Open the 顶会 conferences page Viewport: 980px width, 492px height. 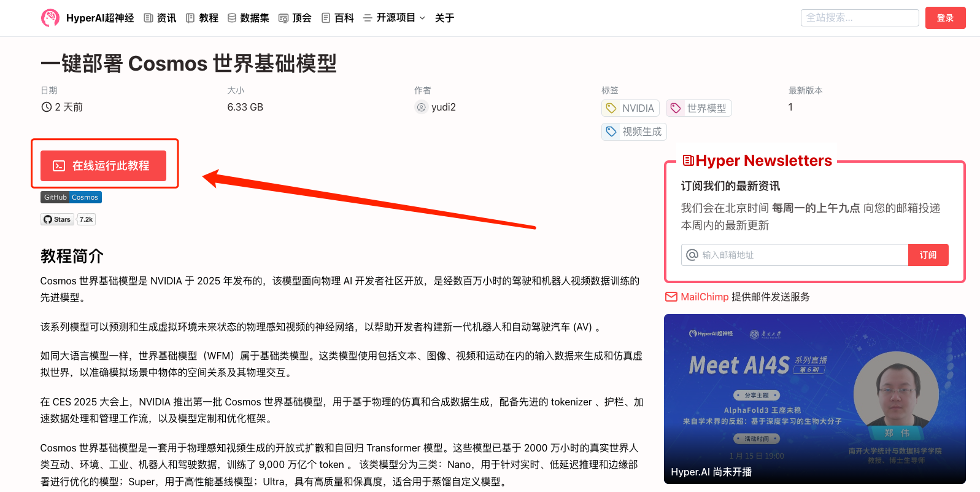pos(295,18)
